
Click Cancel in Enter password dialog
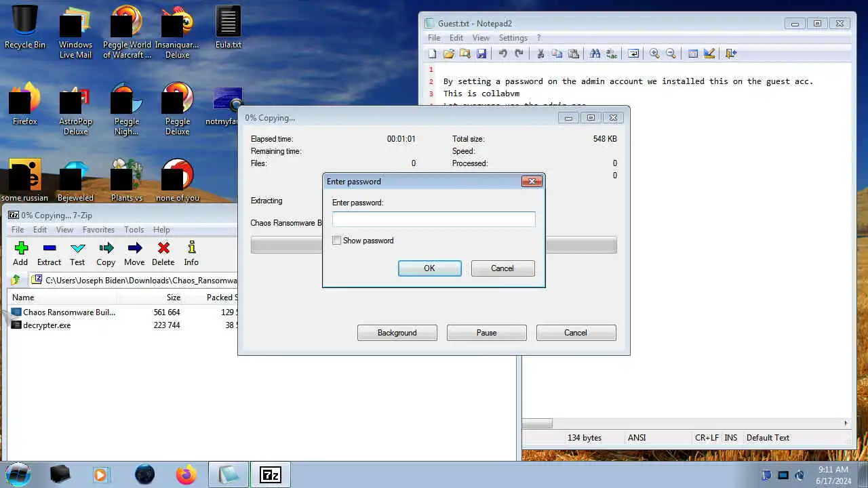point(502,268)
